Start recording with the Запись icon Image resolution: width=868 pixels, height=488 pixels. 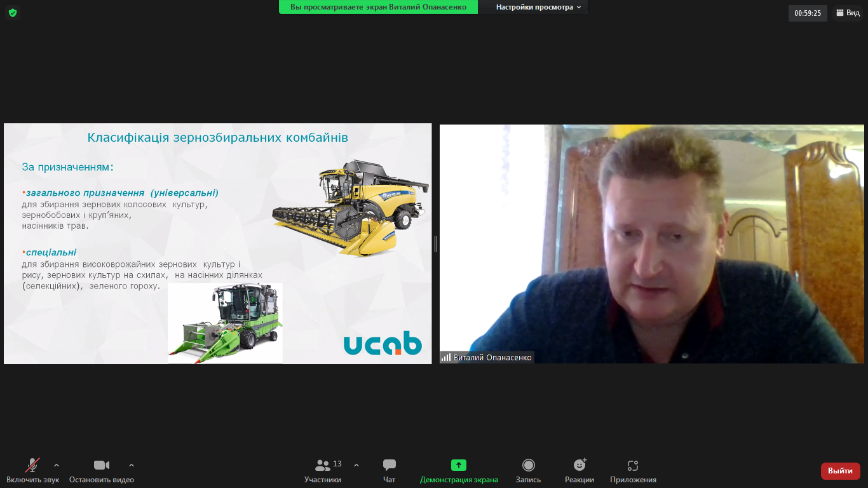tap(528, 465)
